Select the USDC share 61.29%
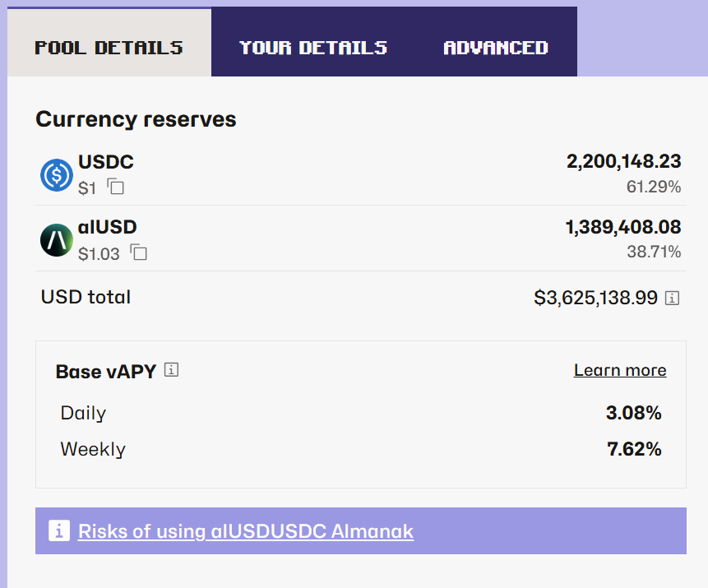 click(x=654, y=187)
